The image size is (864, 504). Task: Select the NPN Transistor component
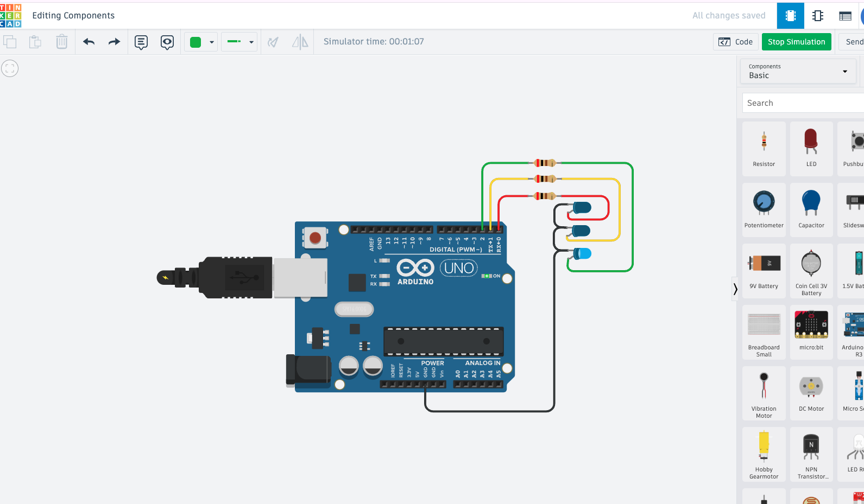[811, 454]
